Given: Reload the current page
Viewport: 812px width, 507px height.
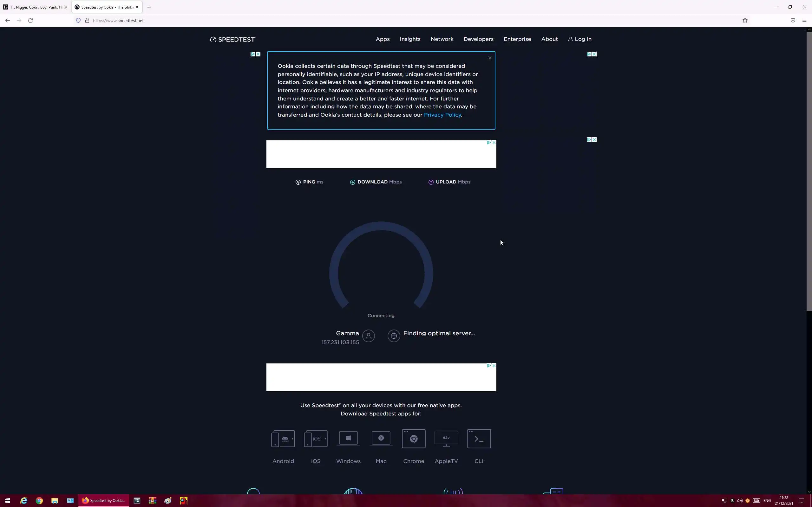Looking at the screenshot, I should [30, 21].
